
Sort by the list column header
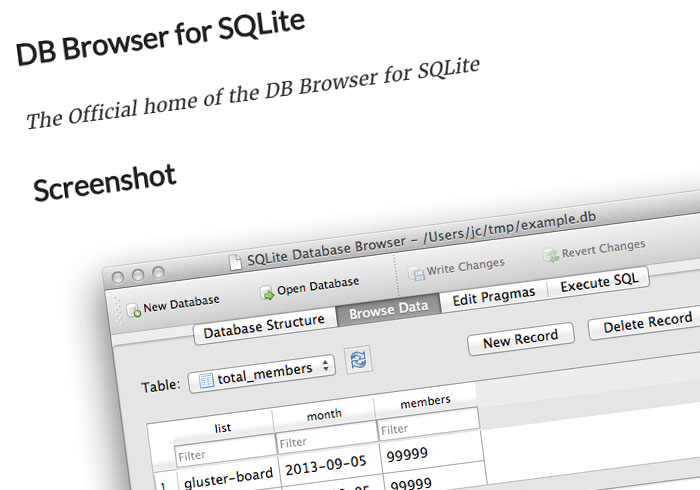point(222,428)
